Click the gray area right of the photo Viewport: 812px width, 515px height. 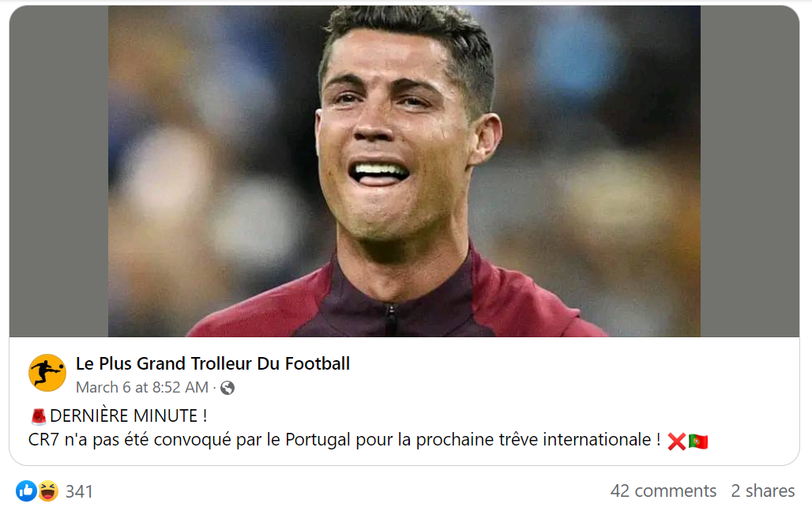[750, 171]
